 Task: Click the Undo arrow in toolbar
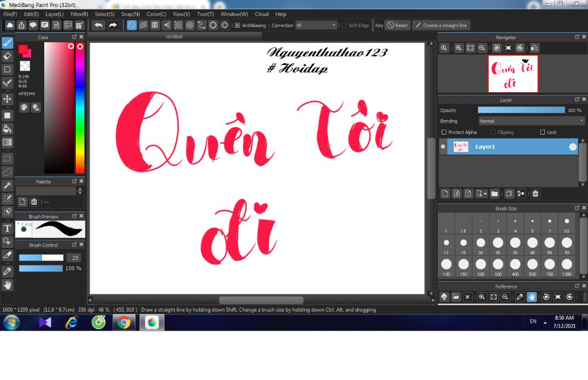pos(99,25)
